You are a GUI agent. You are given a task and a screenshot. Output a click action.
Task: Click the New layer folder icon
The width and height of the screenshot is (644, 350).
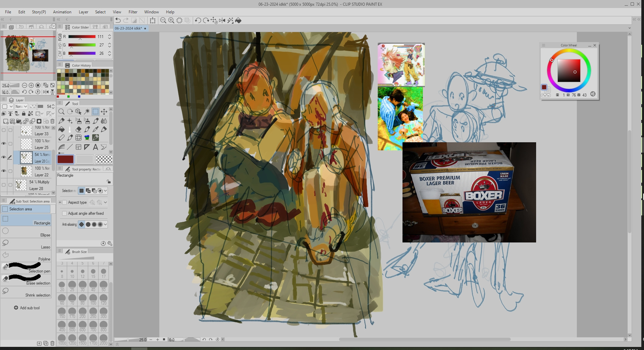pos(19,121)
